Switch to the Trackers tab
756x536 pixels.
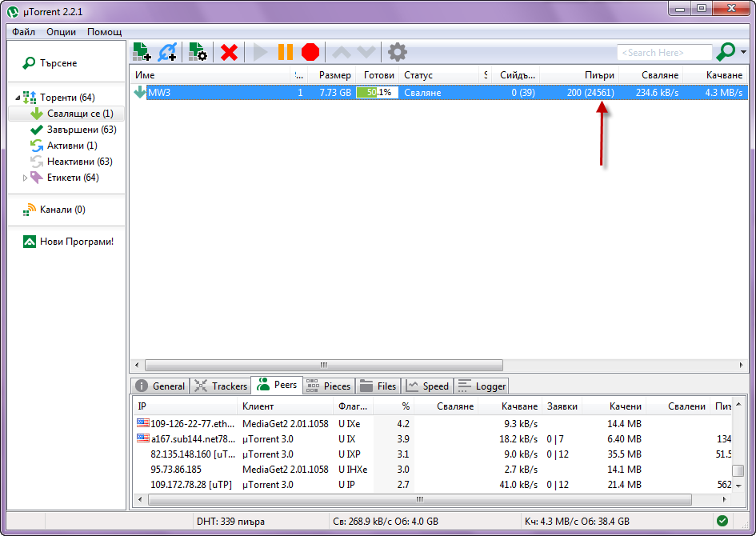(x=220, y=386)
